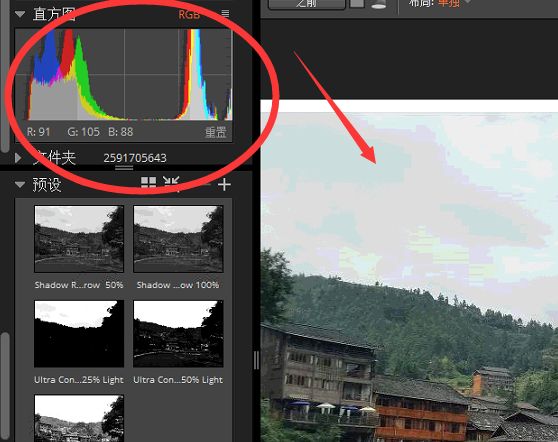
Task: Click the gray square icon beside 之前
Action: (x=357, y=4)
